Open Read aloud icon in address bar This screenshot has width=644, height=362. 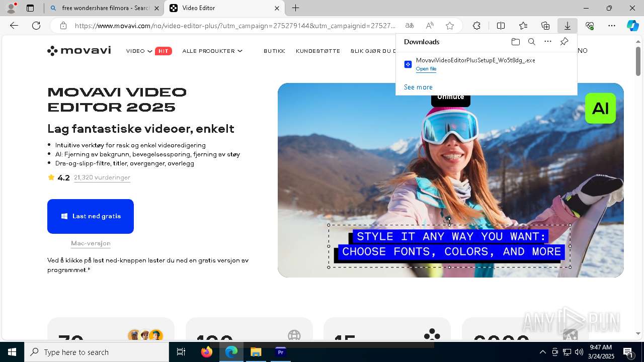[430, 26]
